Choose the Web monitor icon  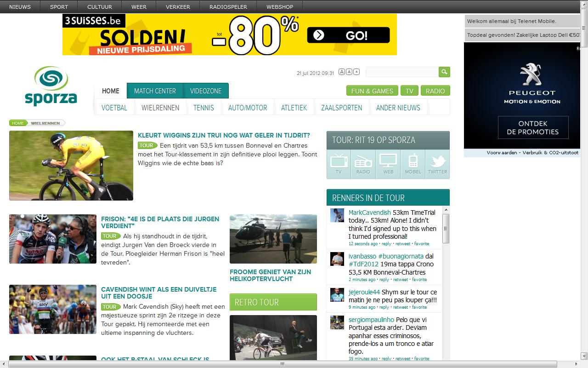point(388,161)
